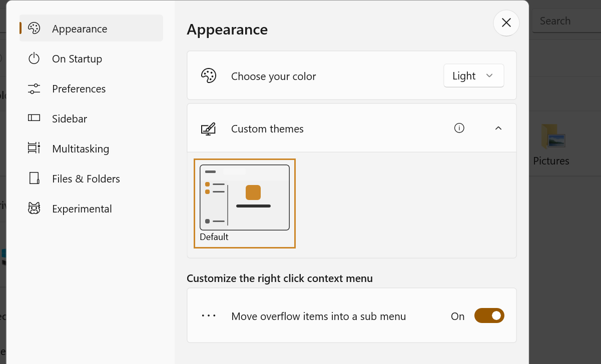This screenshot has height=364, width=601.
Task: Toggle off Move overflow items switch
Action: tap(489, 316)
